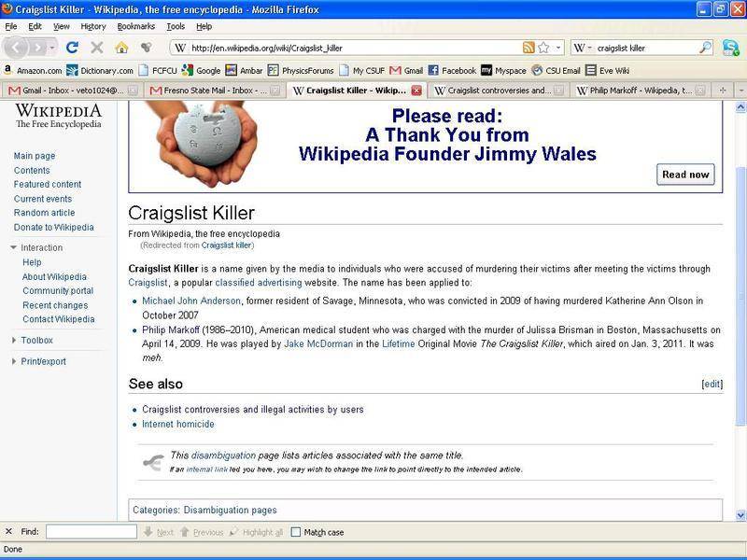Bookmark this page with the star icon
This screenshot has width=747, height=560.
coord(543,48)
